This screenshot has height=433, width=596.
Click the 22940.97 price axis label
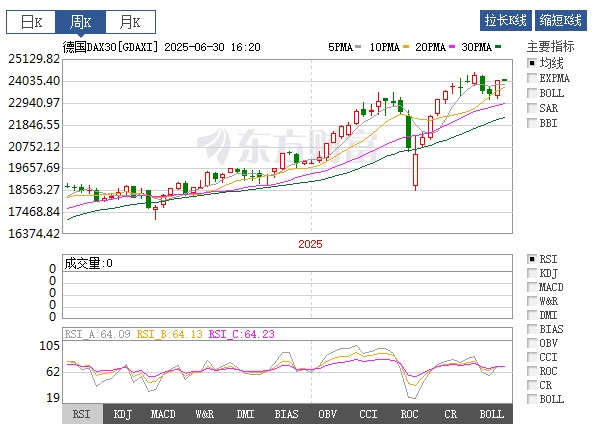pyautogui.click(x=34, y=103)
